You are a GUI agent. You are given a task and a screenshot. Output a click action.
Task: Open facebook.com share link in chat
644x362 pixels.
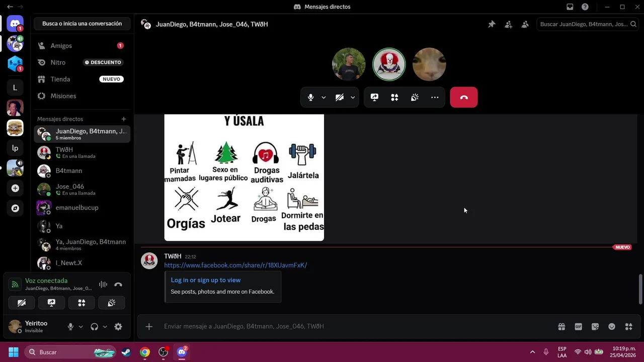235,265
